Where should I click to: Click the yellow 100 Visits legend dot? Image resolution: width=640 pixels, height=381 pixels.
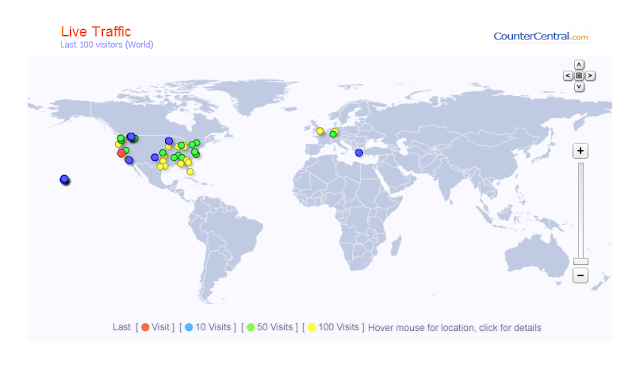point(312,327)
